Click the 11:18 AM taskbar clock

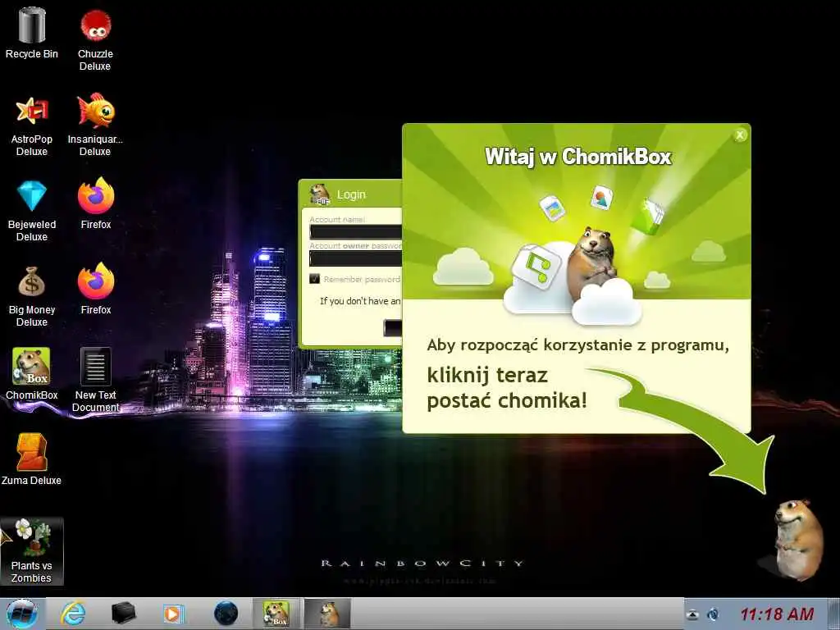[777, 614]
